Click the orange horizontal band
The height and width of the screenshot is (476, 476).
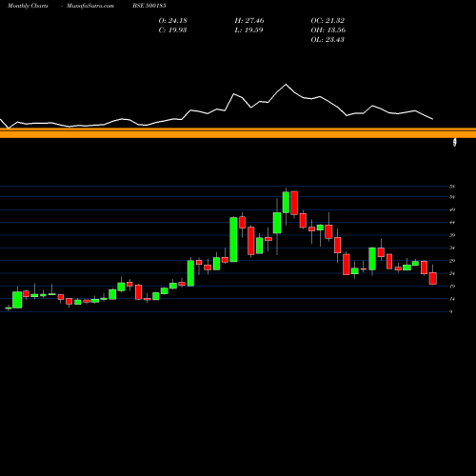(238, 133)
